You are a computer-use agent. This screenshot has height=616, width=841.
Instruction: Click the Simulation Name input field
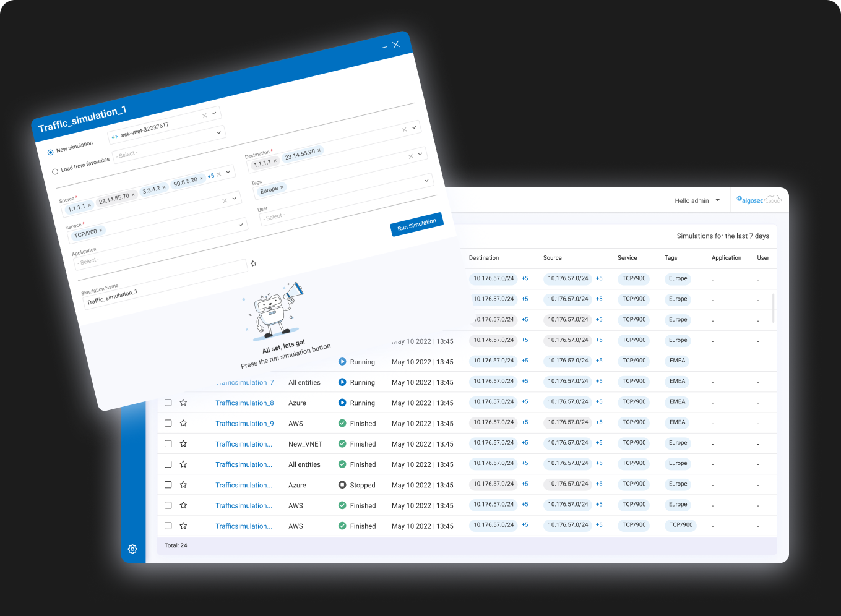click(166, 284)
